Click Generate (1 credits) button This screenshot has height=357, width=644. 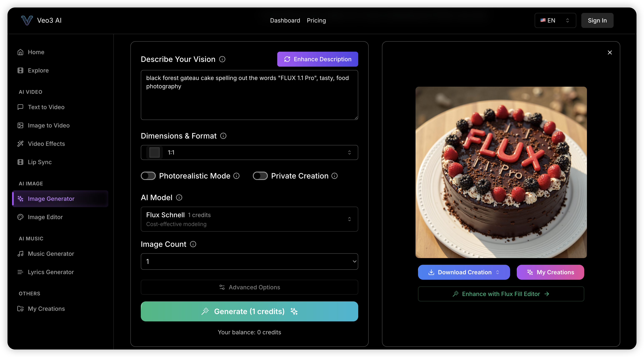click(x=249, y=312)
